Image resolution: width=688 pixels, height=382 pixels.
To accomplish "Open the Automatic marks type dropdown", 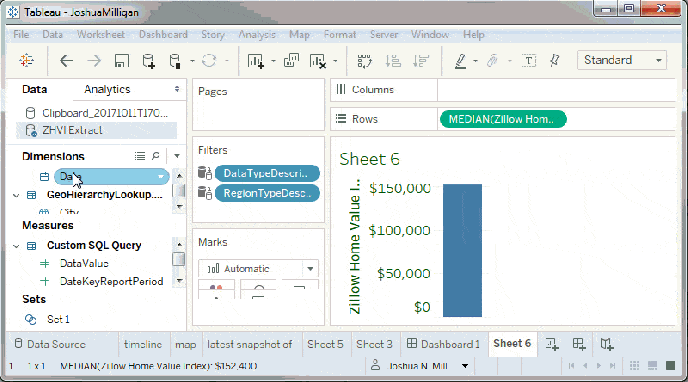I will tap(258, 268).
